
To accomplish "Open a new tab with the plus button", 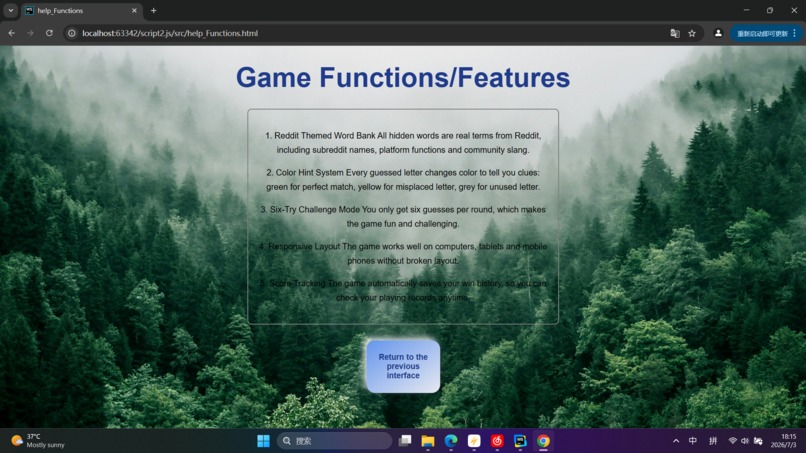I will click(153, 11).
